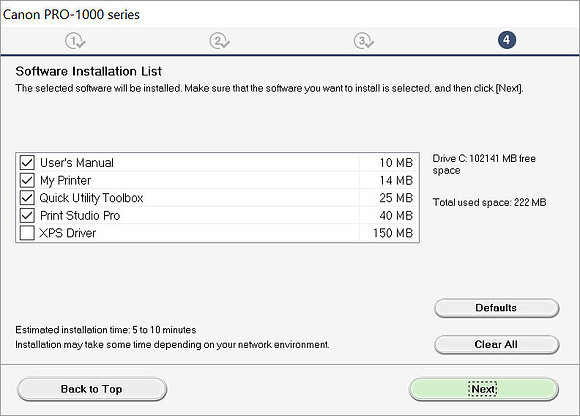Image resolution: width=580 pixels, height=416 pixels.
Task: Click the completed step 2 indicator
Action: (x=219, y=41)
